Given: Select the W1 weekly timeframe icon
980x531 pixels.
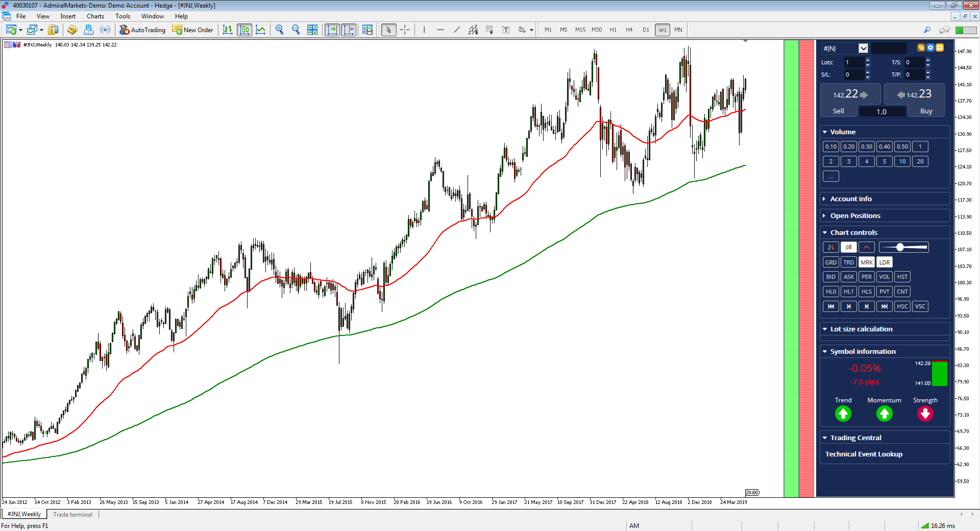Looking at the screenshot, I should click(x=662, y=30).
